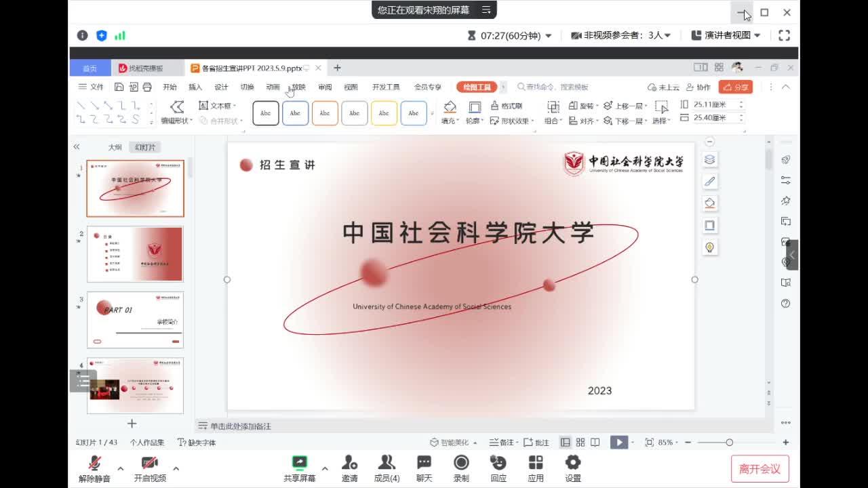Image resolution: width=868 pixels, height=488 pixels.
Task: Click 上移一层 bring forward
Action: (x=625, y=106)
